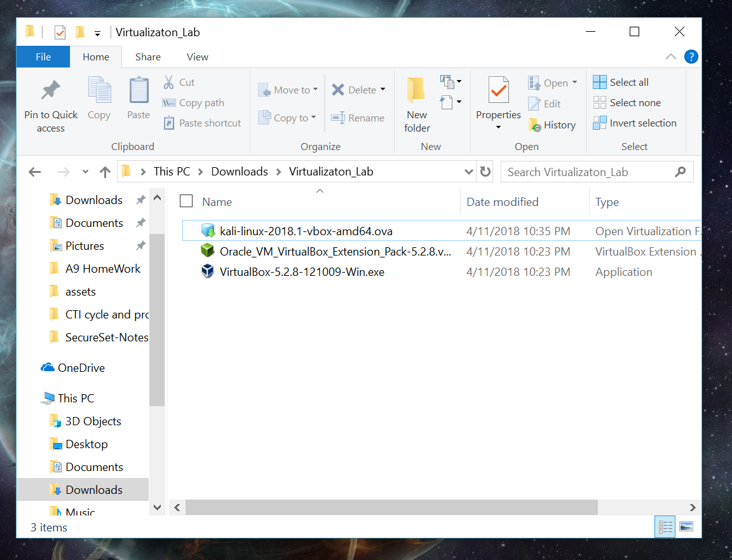This screenshot has height=560, width=732.
Task: Click the Paste clipboard icon
Action: 139,91
